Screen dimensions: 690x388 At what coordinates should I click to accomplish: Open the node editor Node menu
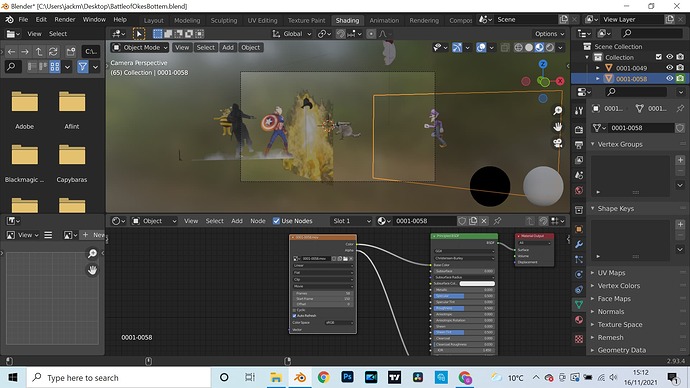pos(258,221)
